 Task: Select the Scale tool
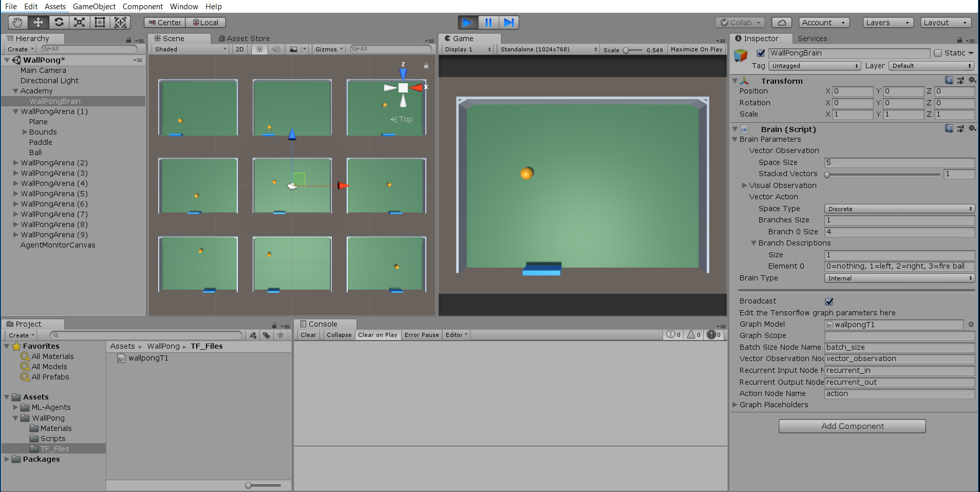pos(80,23)
